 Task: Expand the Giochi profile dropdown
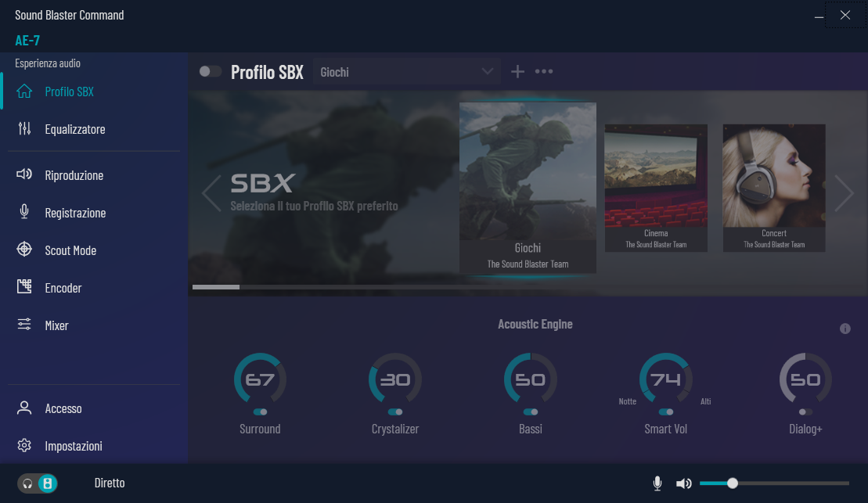(x=406, y=72)
